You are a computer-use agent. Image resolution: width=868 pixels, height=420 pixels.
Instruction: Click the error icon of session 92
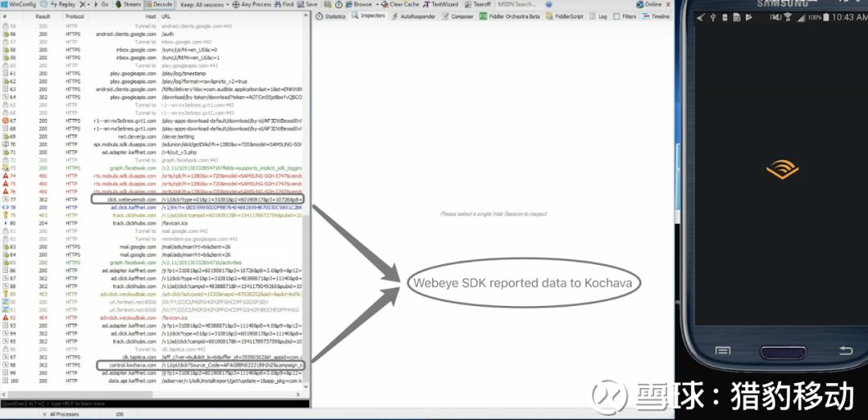pos(5,318)
